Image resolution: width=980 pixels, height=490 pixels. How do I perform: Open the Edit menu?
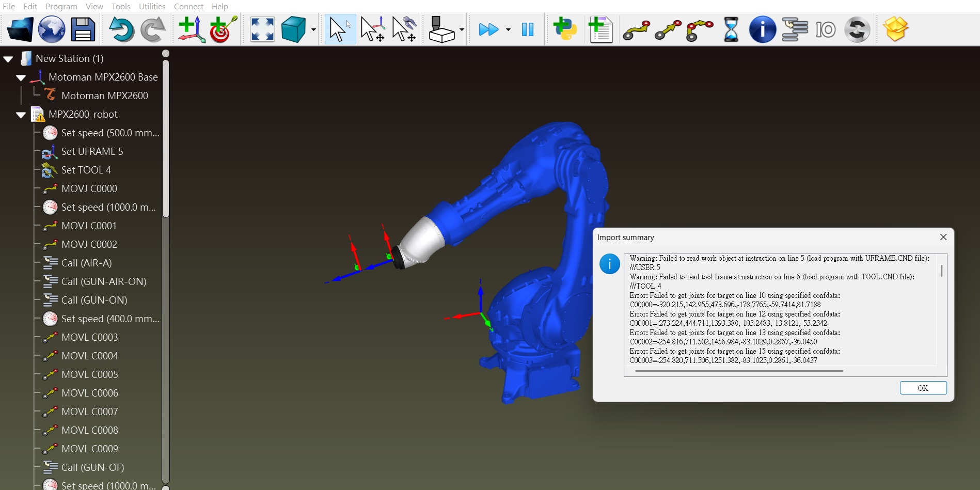[x=30, y=6]
